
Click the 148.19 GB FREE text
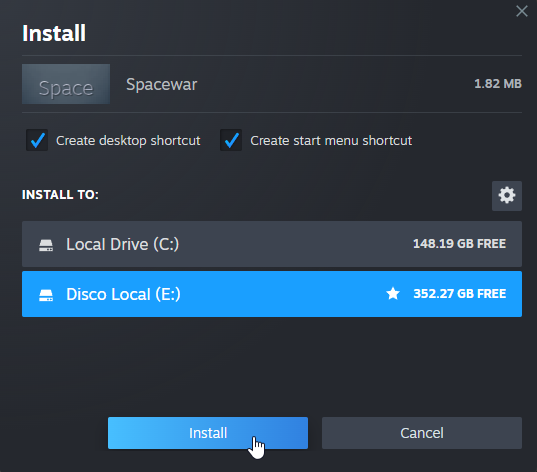click(459, 244)
